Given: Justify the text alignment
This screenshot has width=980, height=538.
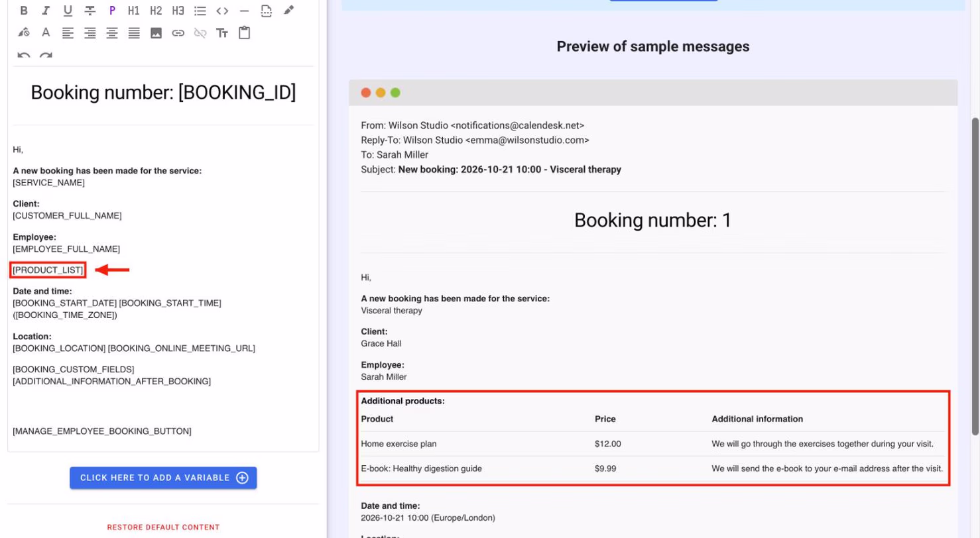Looking at the screenshot, I should click(134, 32).
